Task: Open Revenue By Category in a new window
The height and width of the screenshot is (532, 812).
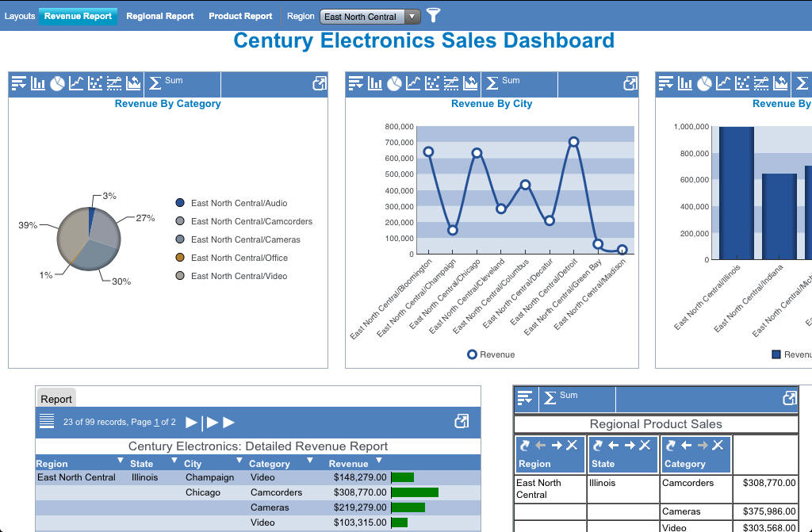Action: pos(320,83)
